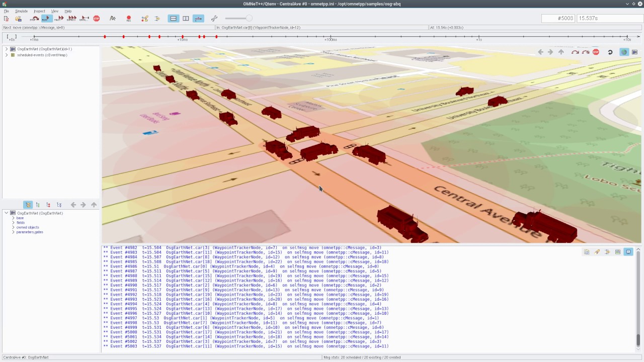Expand the owned objects group
The image size is (644, 362).
pyautogui.click(x=13, y=227)
